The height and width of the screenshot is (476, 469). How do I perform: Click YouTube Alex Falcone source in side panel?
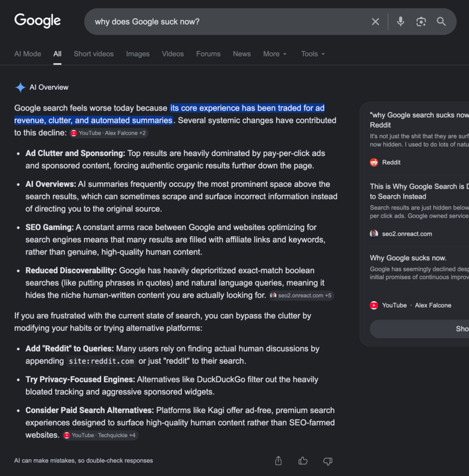411,305
